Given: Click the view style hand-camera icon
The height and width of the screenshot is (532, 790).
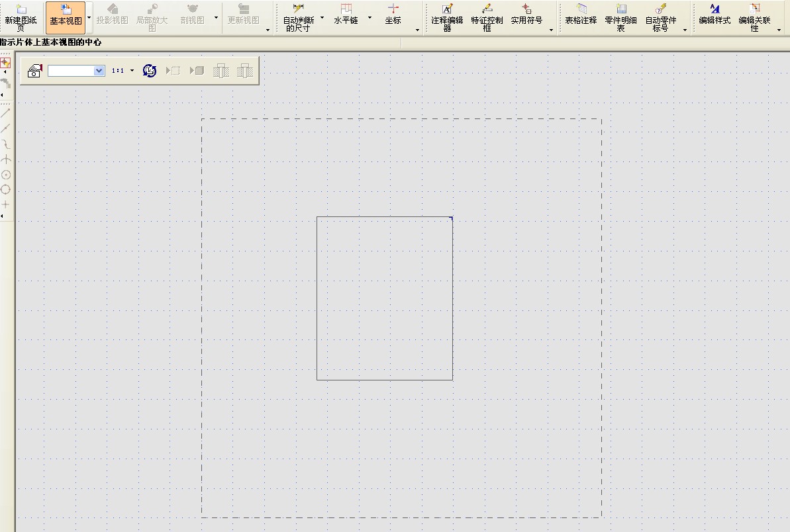Looking at the screenshot, I should pos(35,70).
